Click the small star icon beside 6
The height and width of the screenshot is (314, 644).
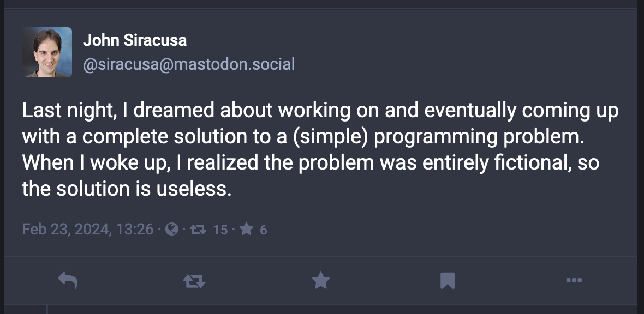point(247,230)
